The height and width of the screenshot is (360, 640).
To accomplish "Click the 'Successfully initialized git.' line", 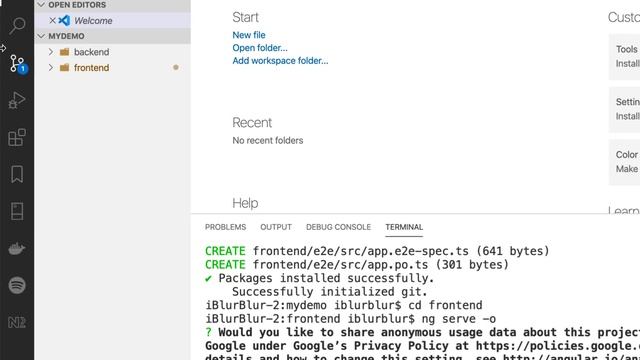I will pos(330,292).
